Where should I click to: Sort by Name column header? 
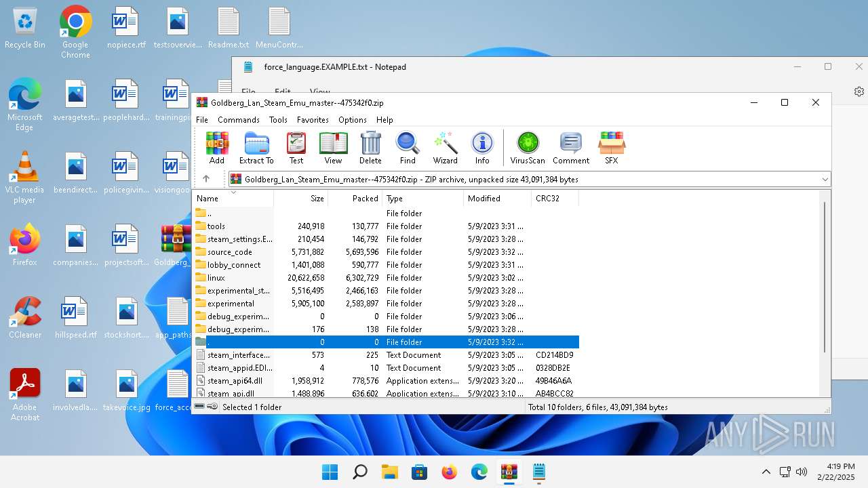[233, 199]
